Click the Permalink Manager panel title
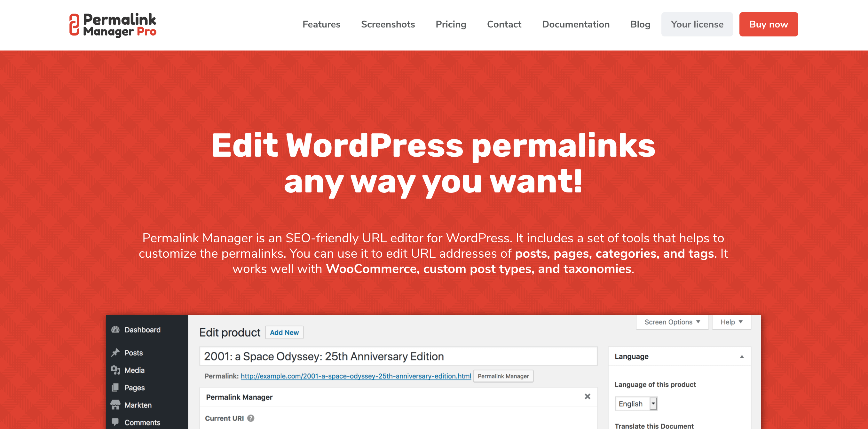Screen dimensions: 868x429 (x=239, y=397)
